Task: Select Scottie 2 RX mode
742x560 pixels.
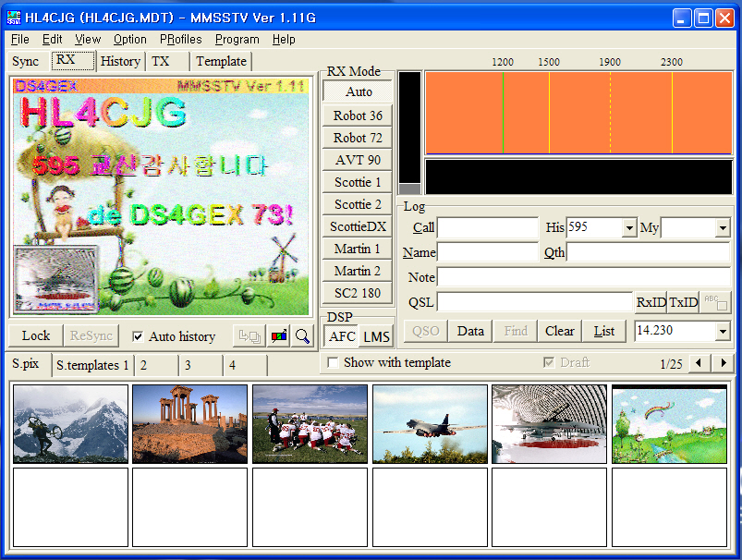Action: point(358,204)
